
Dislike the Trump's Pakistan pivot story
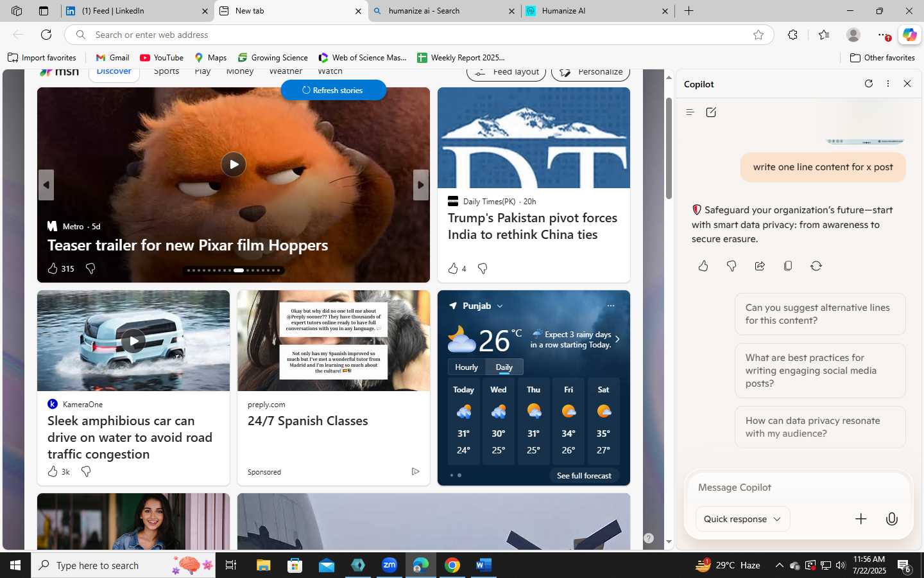483,268
